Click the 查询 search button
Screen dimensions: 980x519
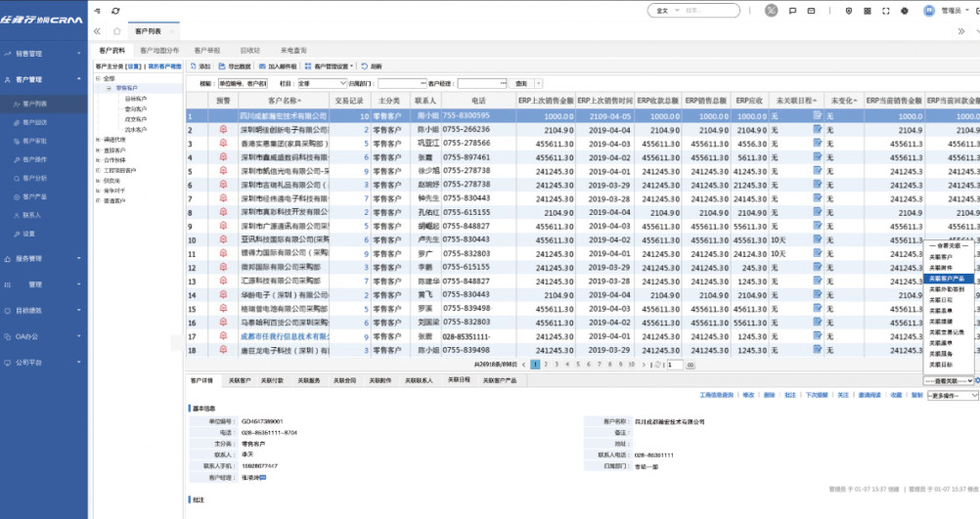521,83
